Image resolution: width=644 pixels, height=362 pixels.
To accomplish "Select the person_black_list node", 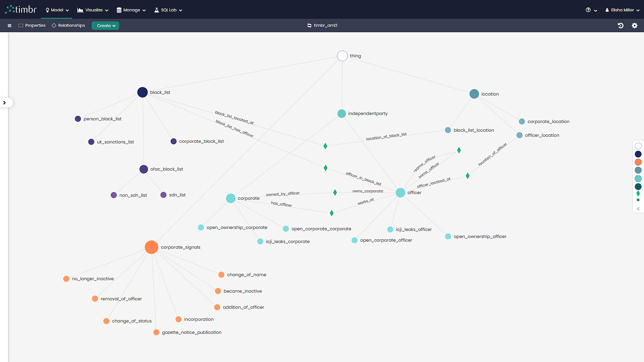I will [x=78, y=119].
